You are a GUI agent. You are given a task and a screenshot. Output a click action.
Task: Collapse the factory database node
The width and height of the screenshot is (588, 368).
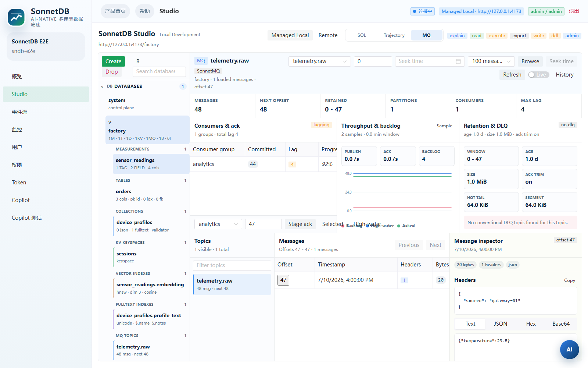110,123
